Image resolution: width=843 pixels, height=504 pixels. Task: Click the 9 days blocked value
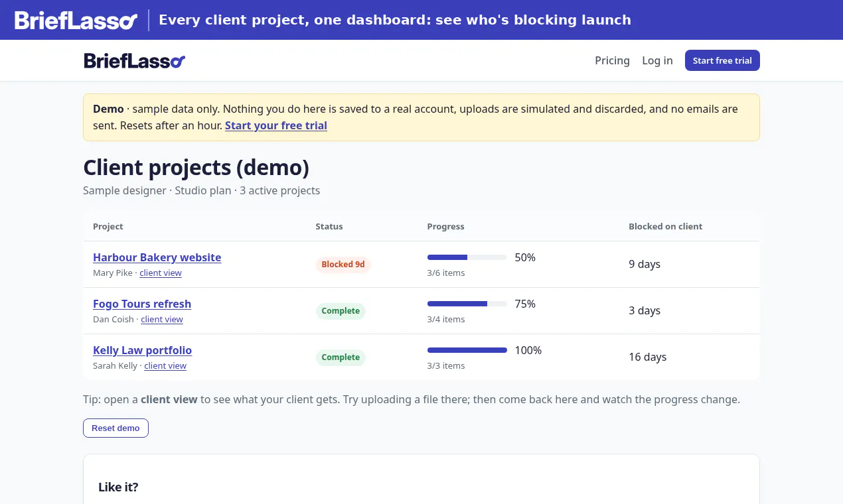[645, 264]
